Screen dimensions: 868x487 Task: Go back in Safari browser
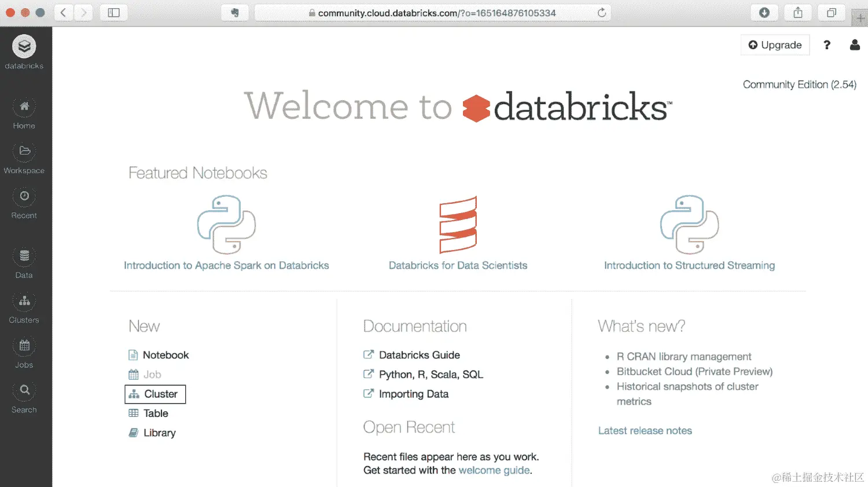64,13
